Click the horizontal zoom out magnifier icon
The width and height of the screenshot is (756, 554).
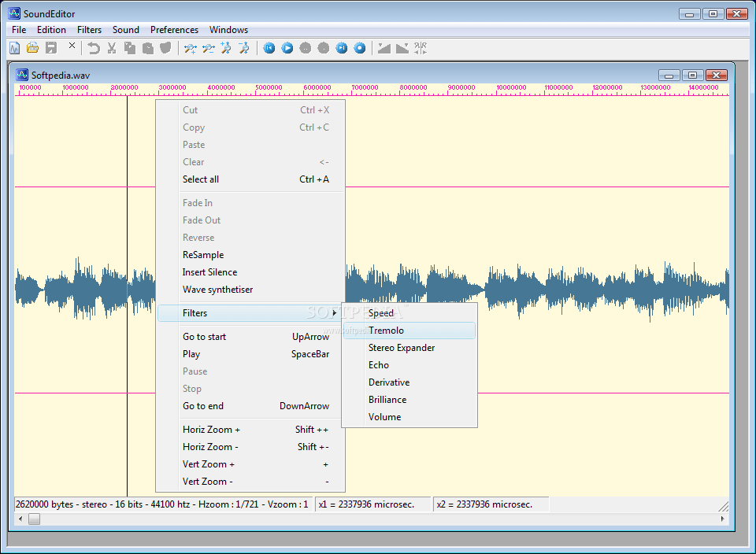pos(208,48)
